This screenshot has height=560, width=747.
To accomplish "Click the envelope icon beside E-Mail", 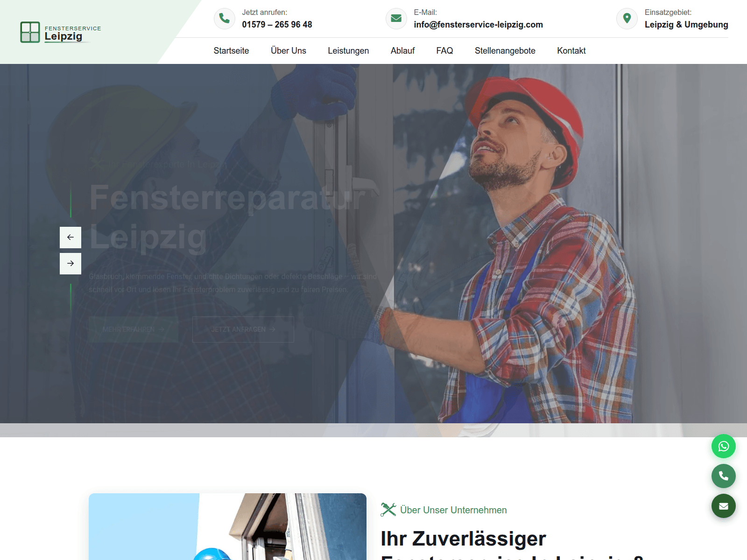I will tap(396, 19).
